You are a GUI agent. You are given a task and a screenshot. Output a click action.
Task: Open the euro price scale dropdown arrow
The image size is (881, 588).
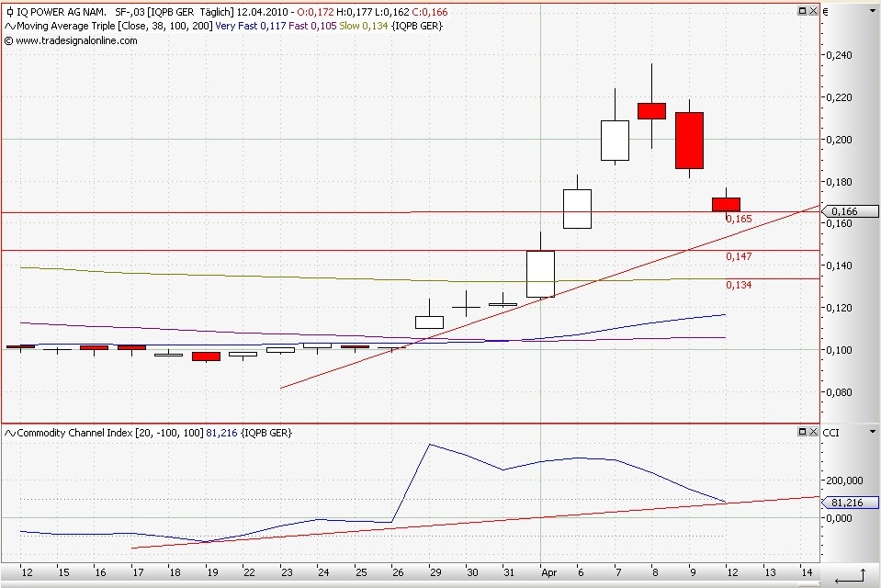pyautogui.click(x=873, y=11)
